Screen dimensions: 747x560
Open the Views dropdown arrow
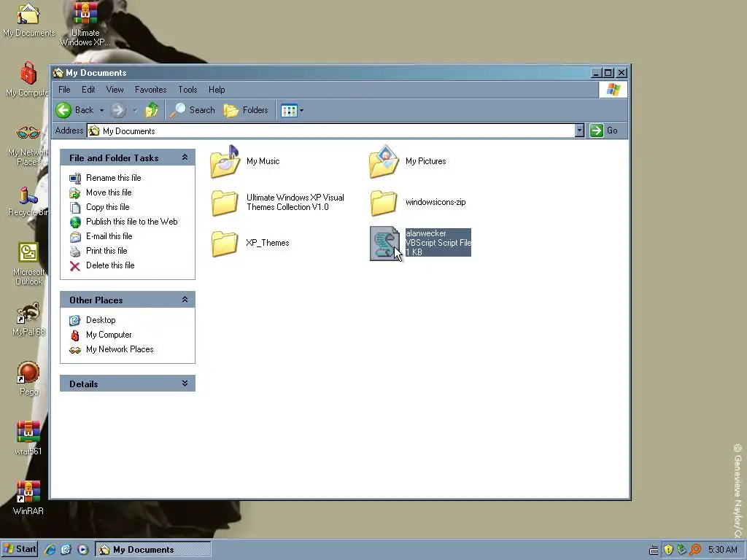301,111
